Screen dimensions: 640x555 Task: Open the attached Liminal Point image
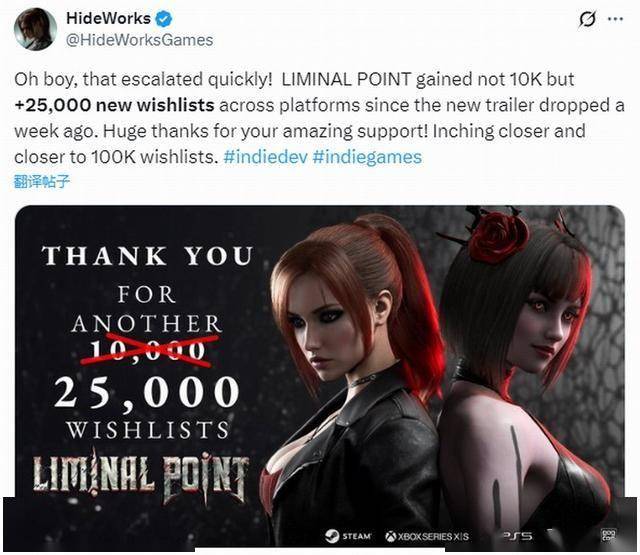point(320,376)
